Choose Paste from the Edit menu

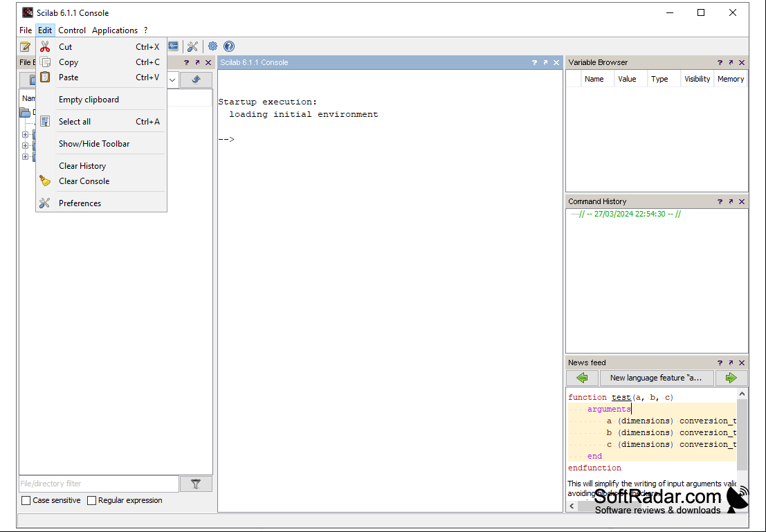pyautogui.click(x=101, y=77)
